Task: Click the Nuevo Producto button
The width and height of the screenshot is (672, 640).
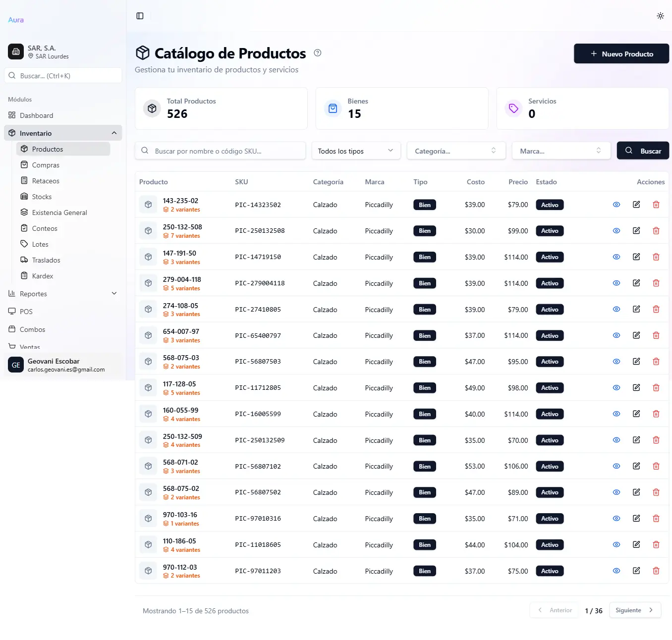Action: [x=621, y=53]
